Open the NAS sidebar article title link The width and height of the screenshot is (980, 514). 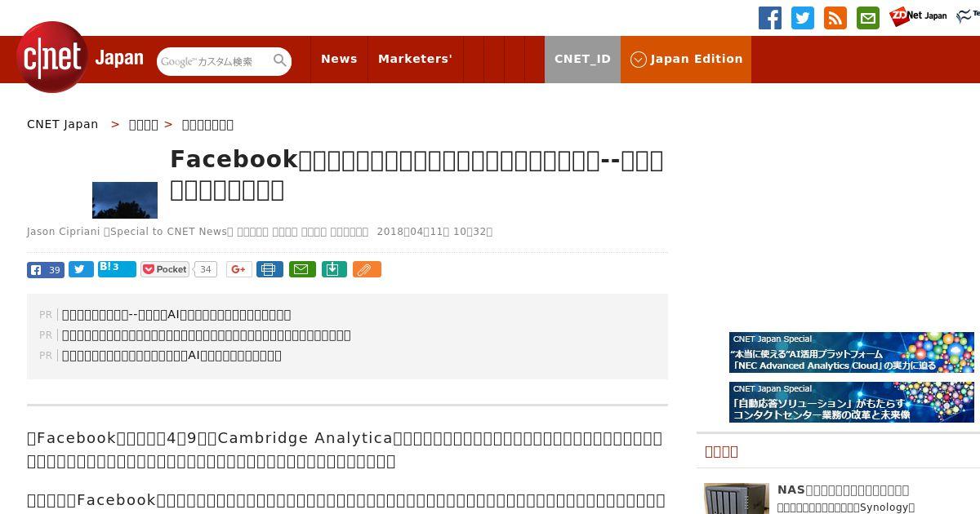(843, 490)
